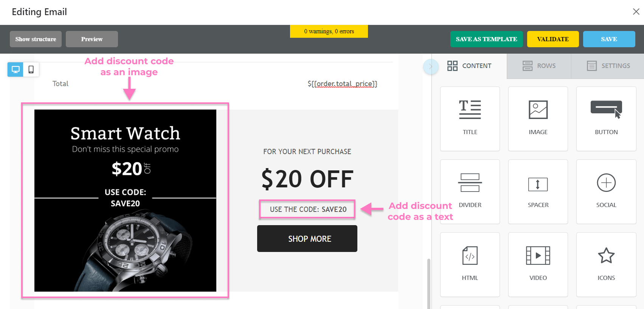Image resolution: width=644 pixels, height=309 pixels.
Task: Click SAVE AS TEMPLATE
Action: pyautogui.click(x=486, y=39)
